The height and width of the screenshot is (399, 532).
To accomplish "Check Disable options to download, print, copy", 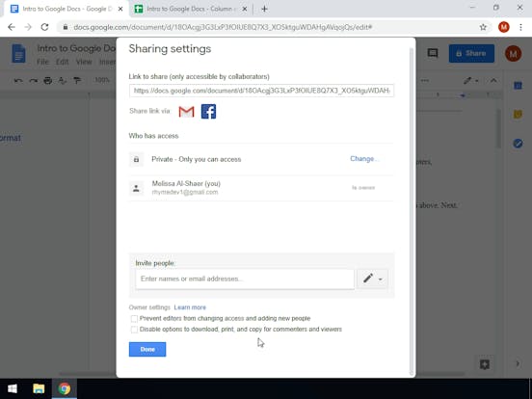I will coord(134,330).
